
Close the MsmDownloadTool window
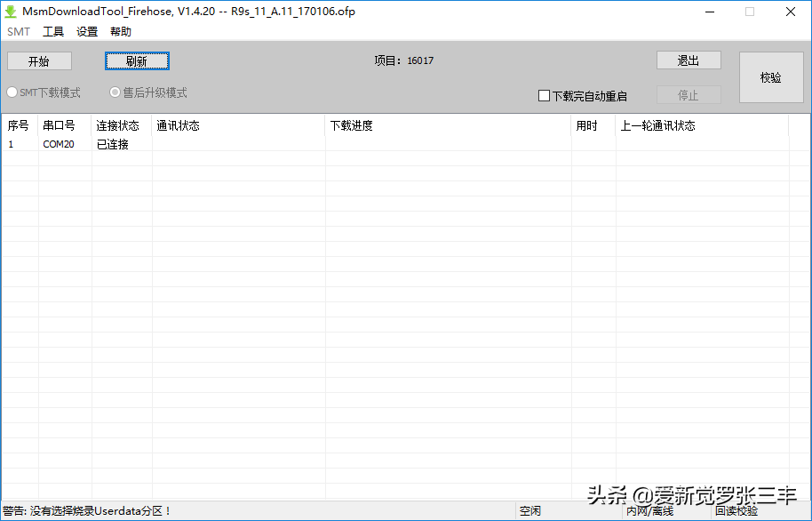click(x=791, y=12)
